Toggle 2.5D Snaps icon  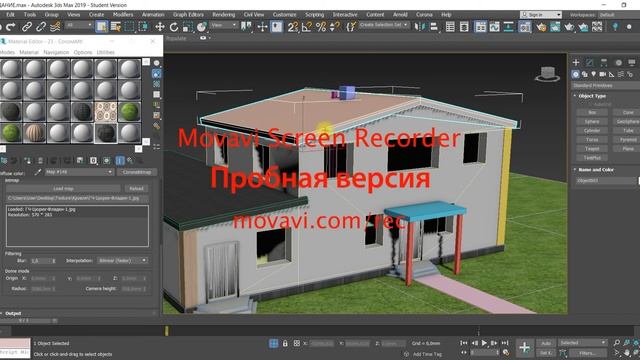(x=293, y=27)
